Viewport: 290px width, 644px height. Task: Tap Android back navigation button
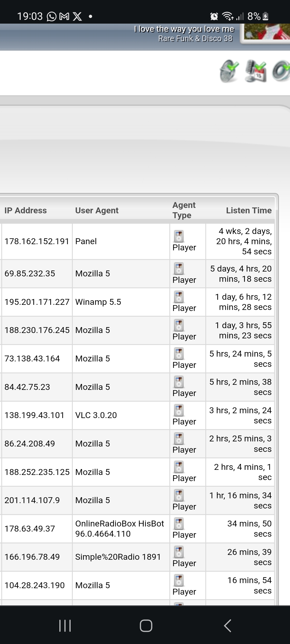tap(227, 626)
